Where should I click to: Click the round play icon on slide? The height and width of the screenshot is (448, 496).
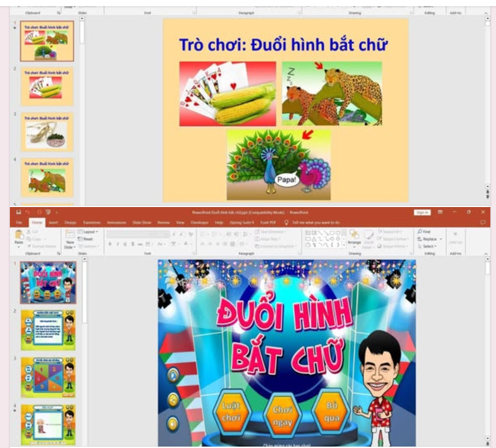pos(173,375)
